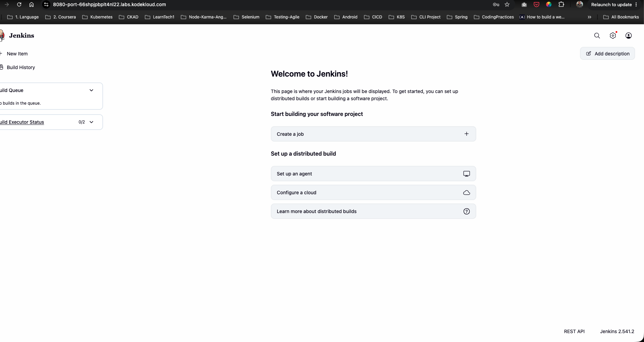Go to the browser home page
Image resolution: width=644 pixels, height=342 pixels.
click(x=31, y=4)
